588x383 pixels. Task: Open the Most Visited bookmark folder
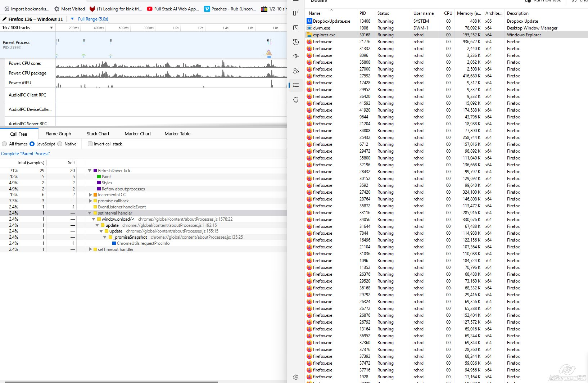tap(69, 9)
